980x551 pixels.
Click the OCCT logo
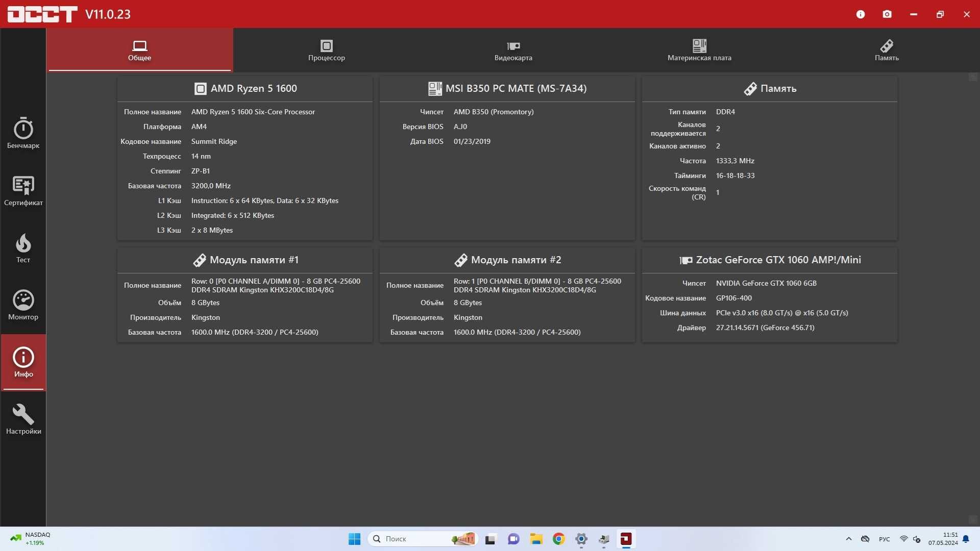42,14
